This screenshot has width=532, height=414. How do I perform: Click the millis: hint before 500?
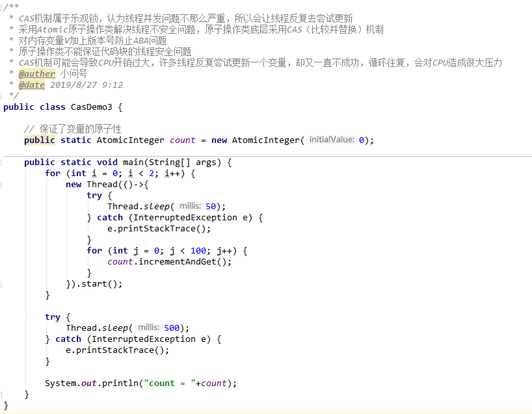tap(148, 328)
